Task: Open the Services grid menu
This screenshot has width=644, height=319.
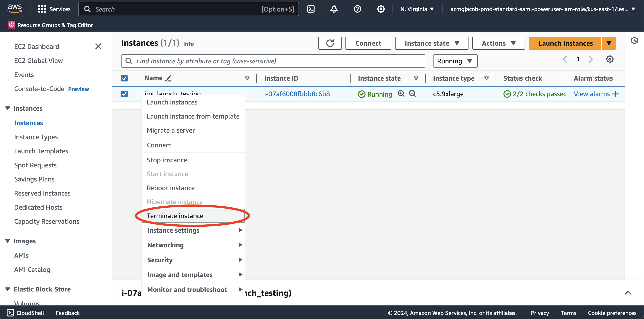Action: click(54, 9)
